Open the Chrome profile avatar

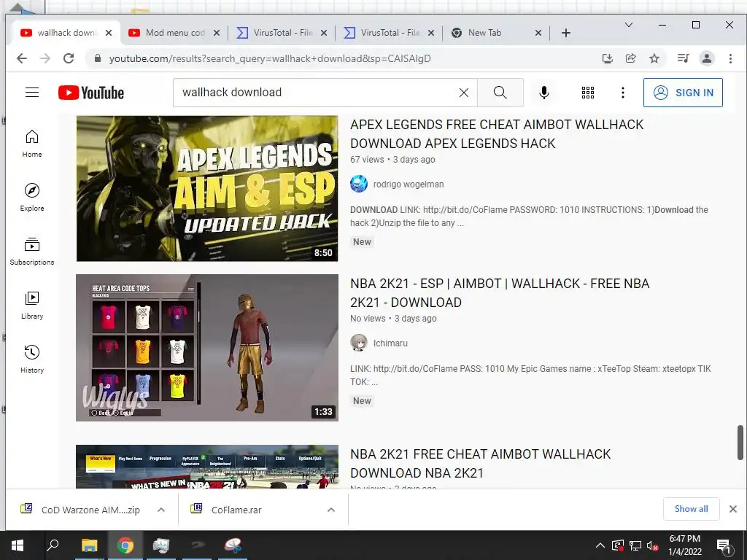707,58
